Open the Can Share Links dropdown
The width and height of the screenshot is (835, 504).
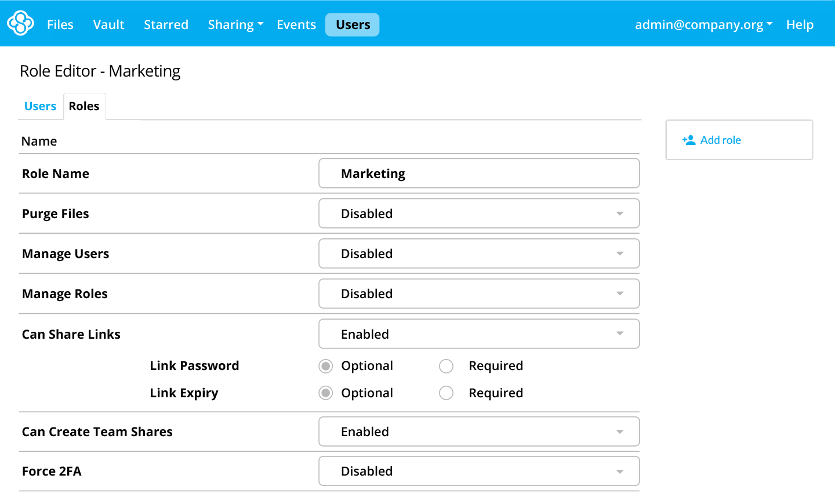tap(479, 334)
